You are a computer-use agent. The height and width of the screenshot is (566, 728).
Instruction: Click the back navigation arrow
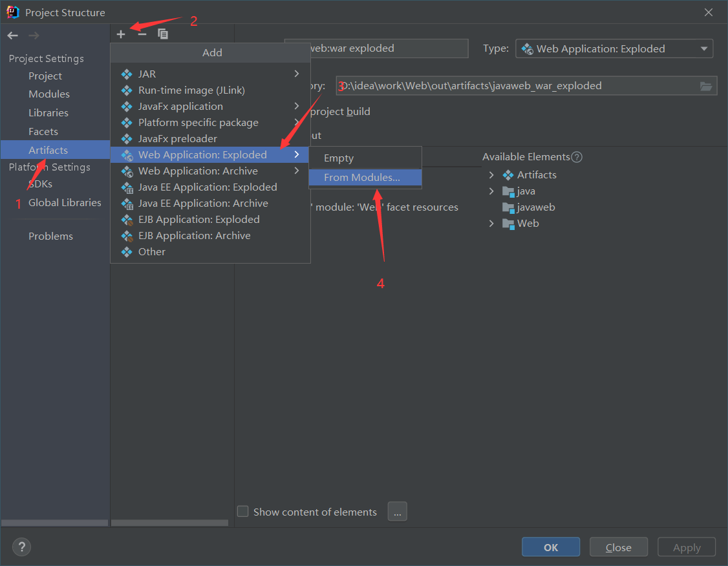pos(12,36)
